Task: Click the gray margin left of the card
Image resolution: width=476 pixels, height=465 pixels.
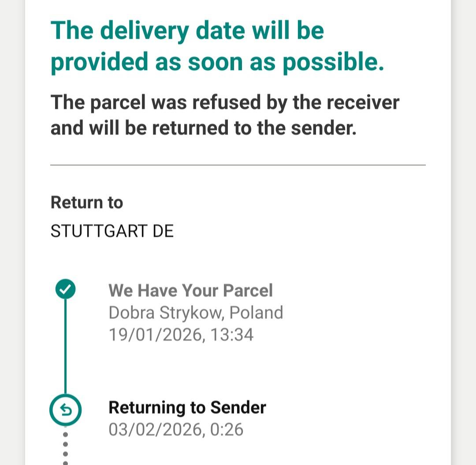Action: tap(12, 220)
